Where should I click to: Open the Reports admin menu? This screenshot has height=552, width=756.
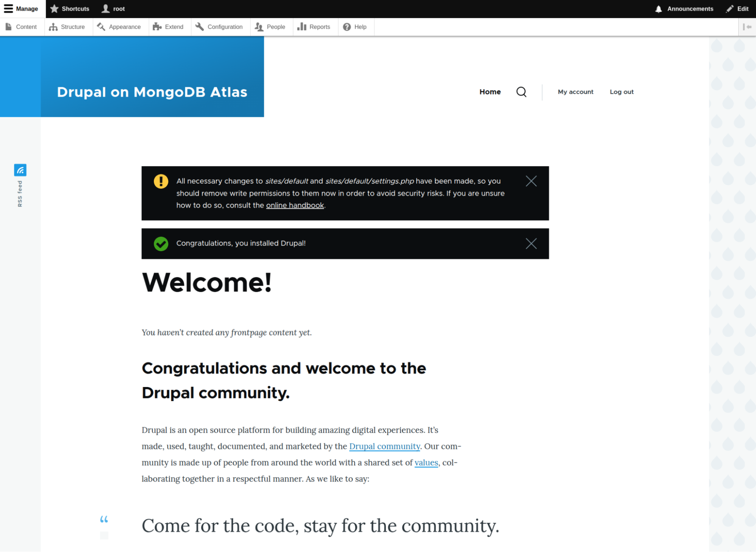tap(315, 27)
